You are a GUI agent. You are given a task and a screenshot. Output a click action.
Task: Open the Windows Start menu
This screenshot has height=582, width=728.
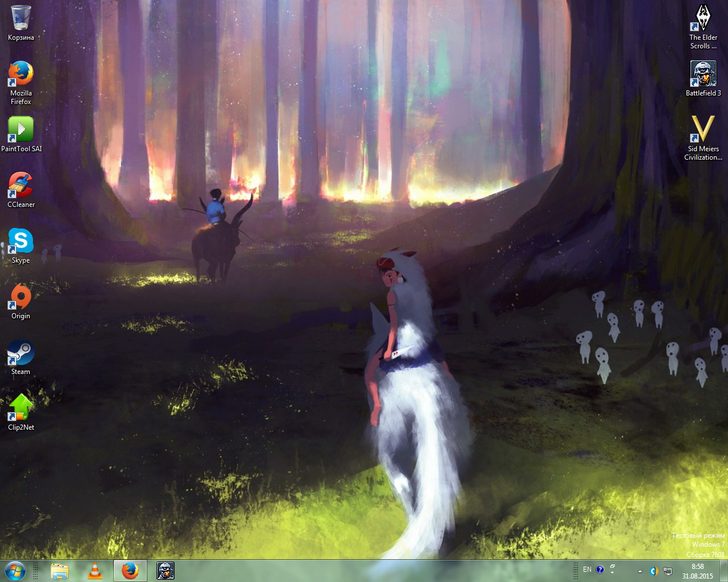pos(15,571)
